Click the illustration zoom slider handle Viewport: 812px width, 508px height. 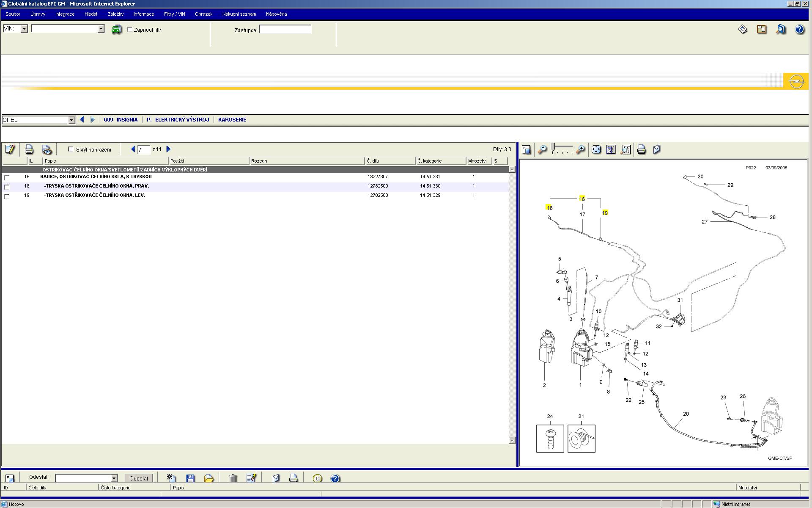pos(553,147)
